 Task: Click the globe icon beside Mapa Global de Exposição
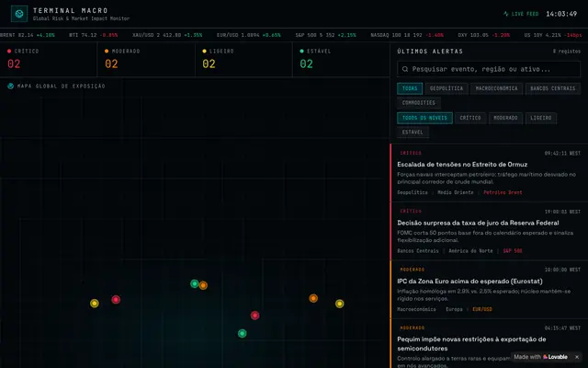[10, 86]
